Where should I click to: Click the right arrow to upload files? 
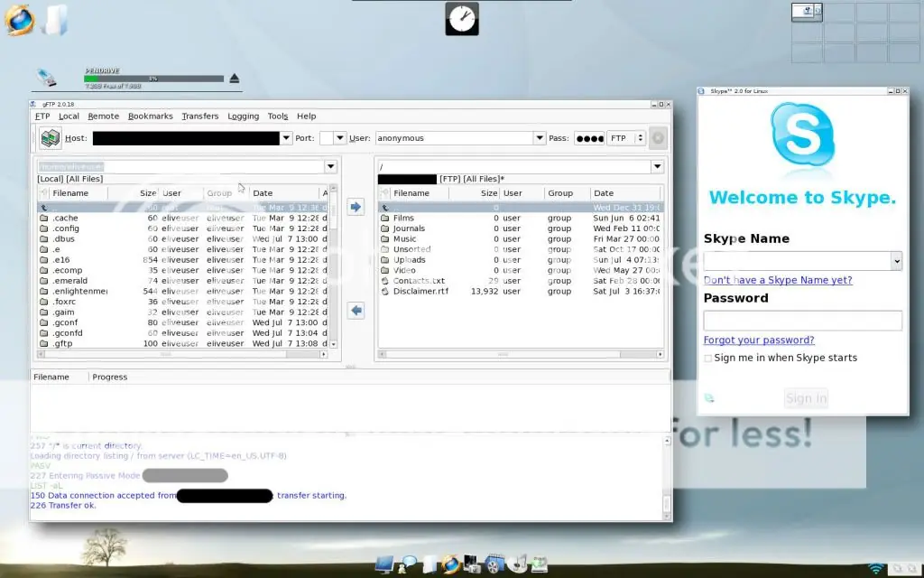[356, 207]
